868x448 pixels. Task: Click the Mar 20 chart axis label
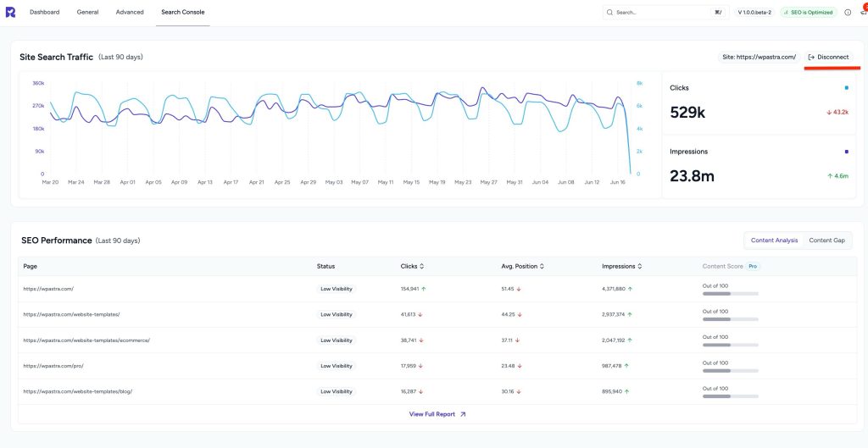pyautogui.click(x=50, y=182)
